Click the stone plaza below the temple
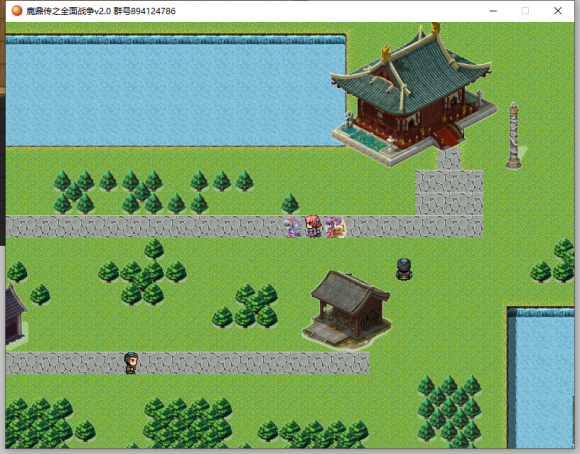Screen dimensions: 580x454 tap(449, 192)
